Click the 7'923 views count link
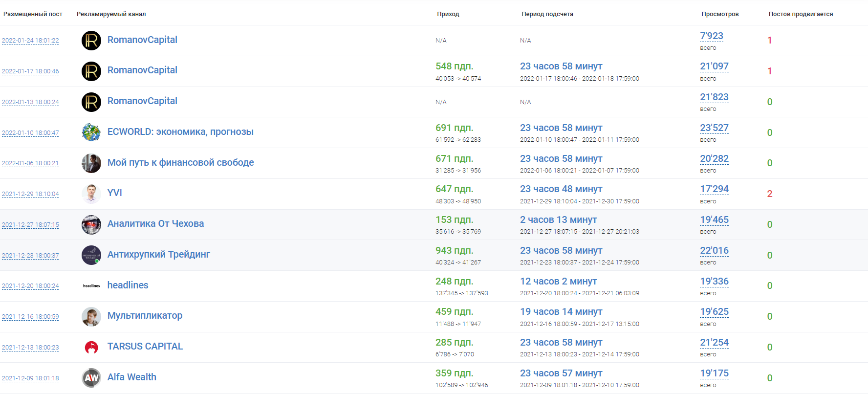Screen dimensions: 868x394 click(x=711, y=36)
